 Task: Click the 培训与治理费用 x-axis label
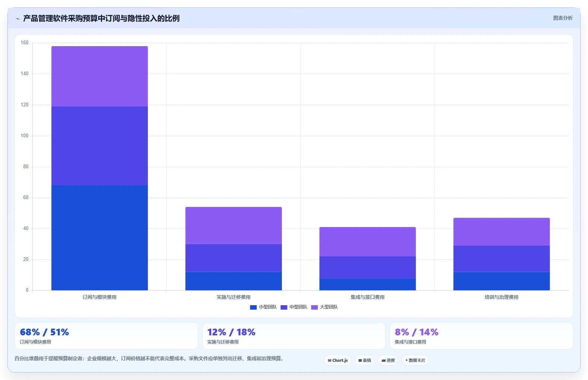(502, 297)
